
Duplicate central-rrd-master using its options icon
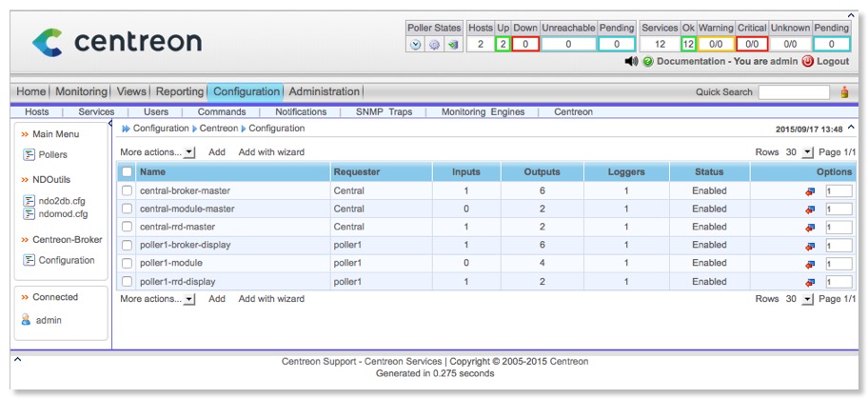[x=810, y=228]
